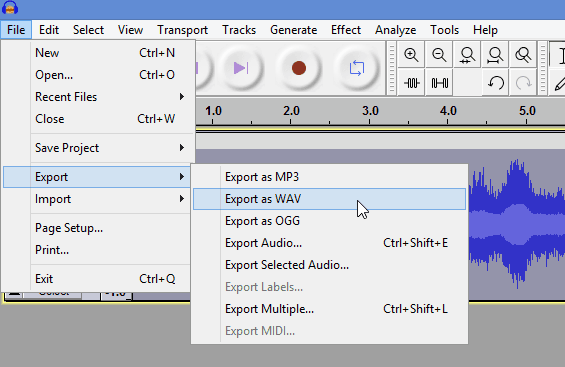Click the Zoom In magnifier icon
Screen dimensions: 565x367
coord(411,55)
